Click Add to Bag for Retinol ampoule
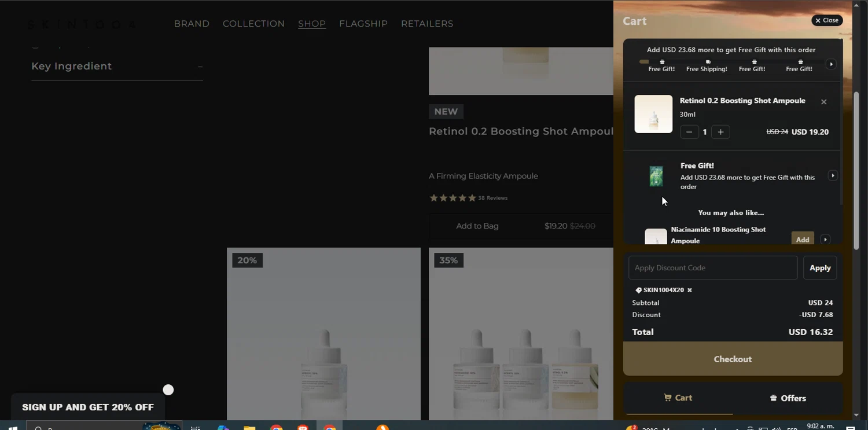 (477, 226)
